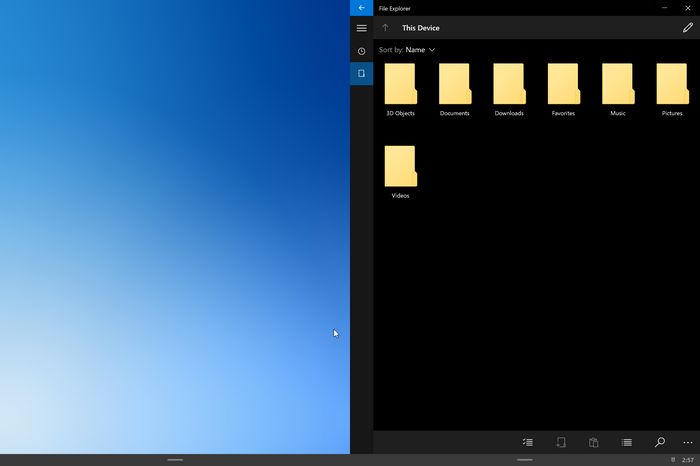This screenshot has width=700, height=466.
Task: Open the Recent files clock icon
Action: [x=361, y=51]
